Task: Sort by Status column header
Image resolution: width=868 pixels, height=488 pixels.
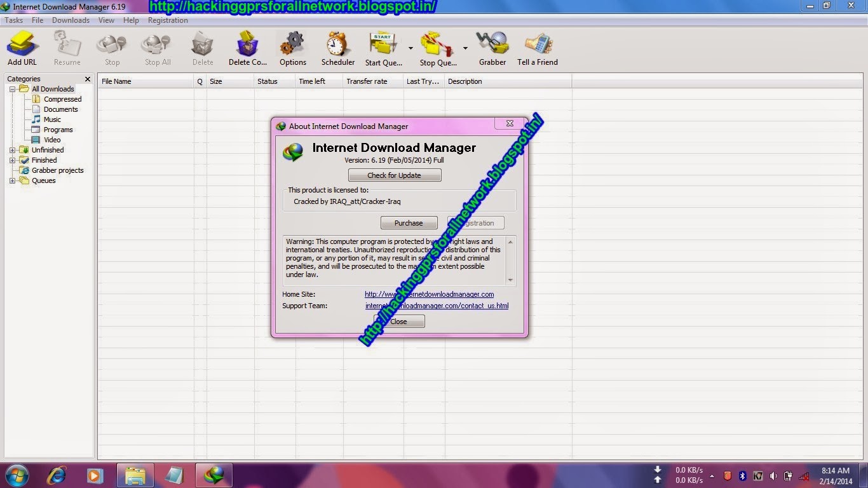Action: (x=275, y=81)
